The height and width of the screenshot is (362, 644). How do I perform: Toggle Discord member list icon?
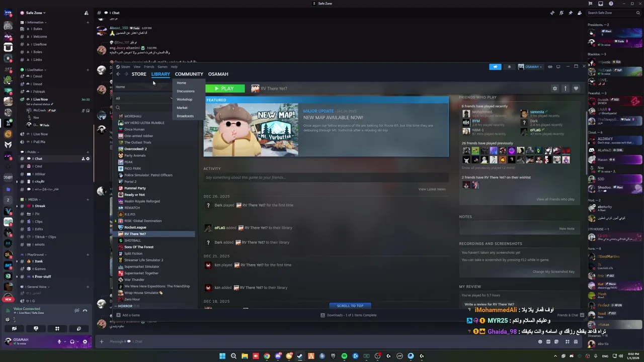[580, 13]
